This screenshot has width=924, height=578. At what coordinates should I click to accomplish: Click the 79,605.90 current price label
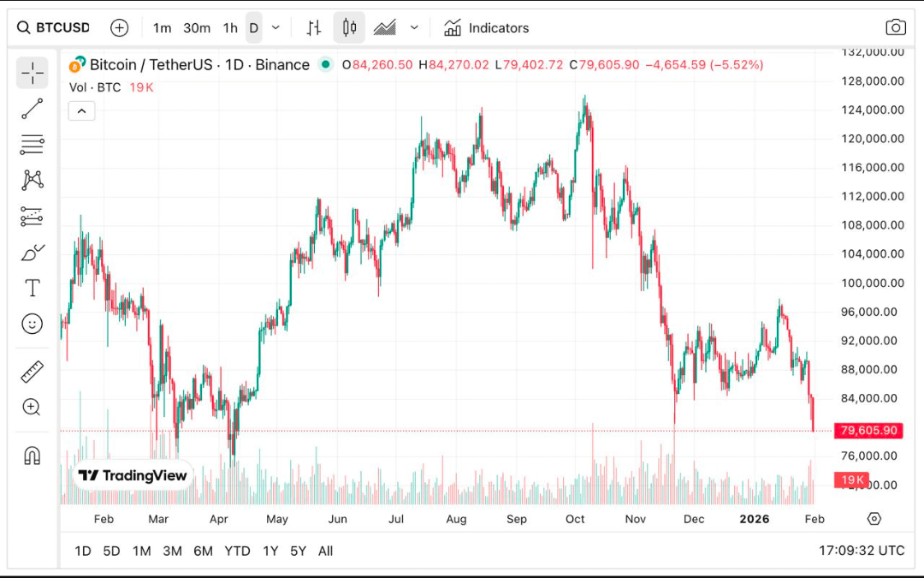point(868,430)
